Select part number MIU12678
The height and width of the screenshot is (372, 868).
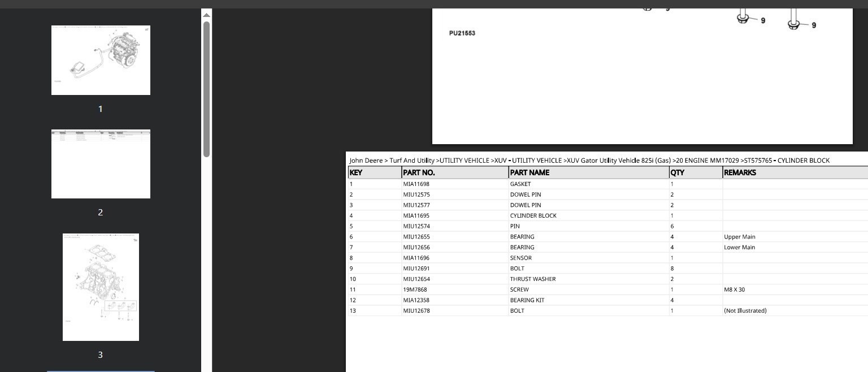416,310
